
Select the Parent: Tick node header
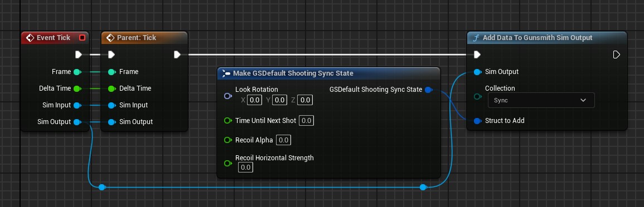click(144, 38)
